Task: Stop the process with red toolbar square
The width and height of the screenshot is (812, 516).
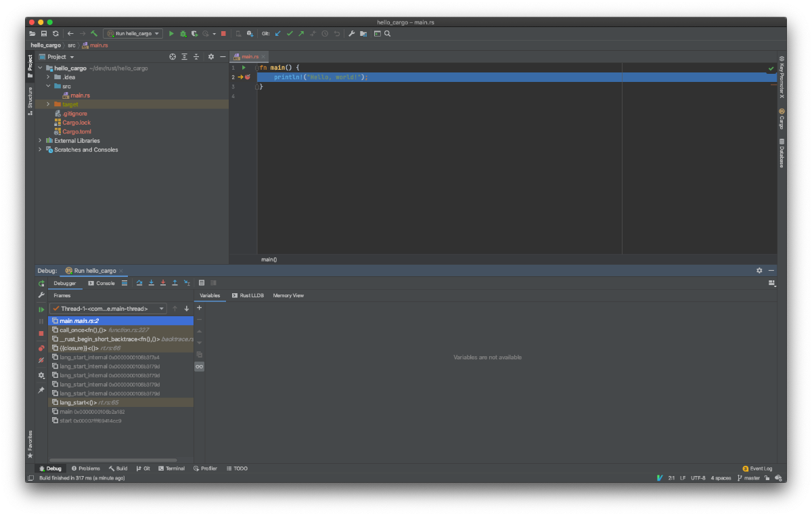Action: click(223, 33)
